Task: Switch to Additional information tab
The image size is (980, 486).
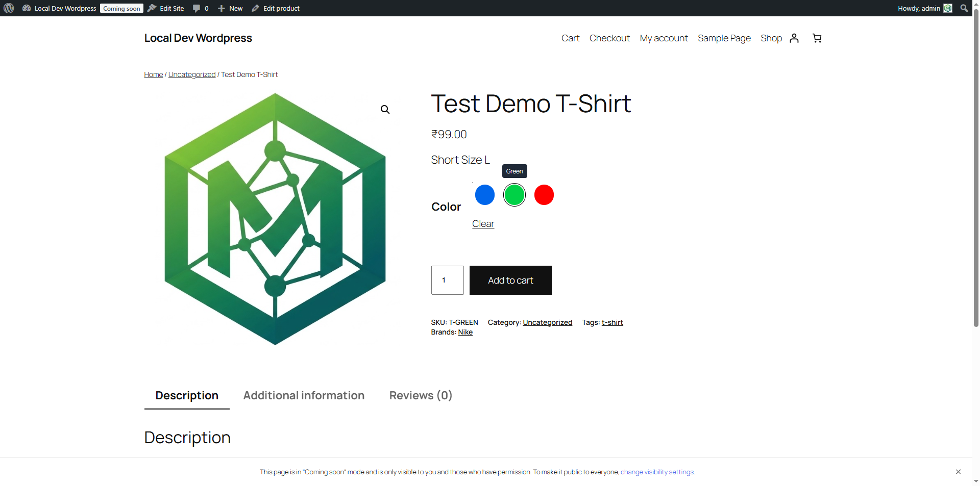Action: point(304,396)
